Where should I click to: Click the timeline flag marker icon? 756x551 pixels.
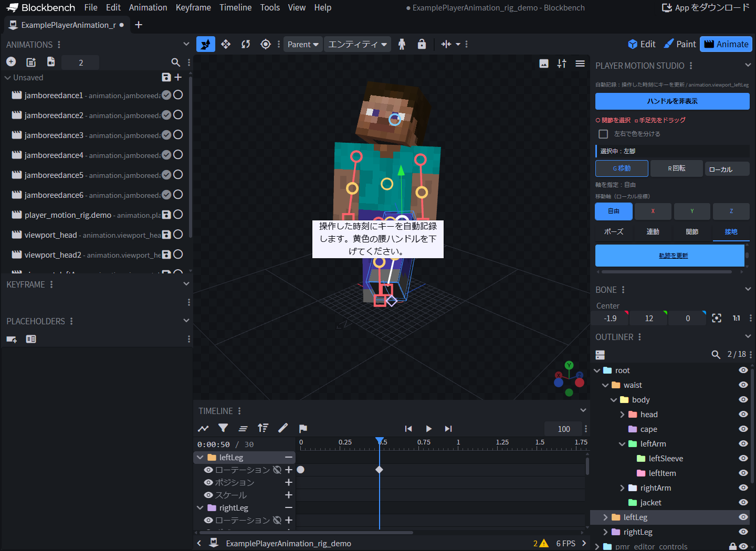(303, 428)
